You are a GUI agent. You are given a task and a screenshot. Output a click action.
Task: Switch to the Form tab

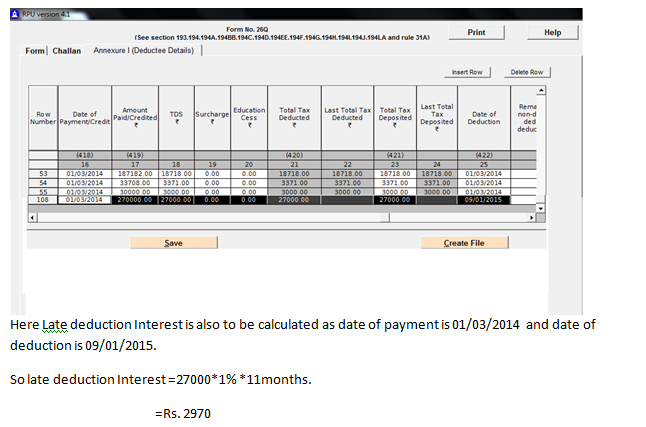(35, 51)
